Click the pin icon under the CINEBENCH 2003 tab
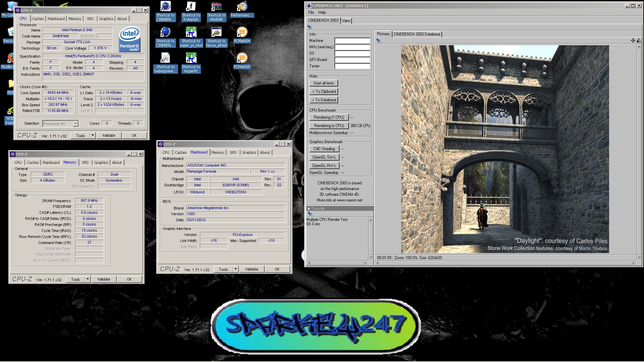Image resolution: width=644 pixels, height=362 pixels. coord(310,27)
